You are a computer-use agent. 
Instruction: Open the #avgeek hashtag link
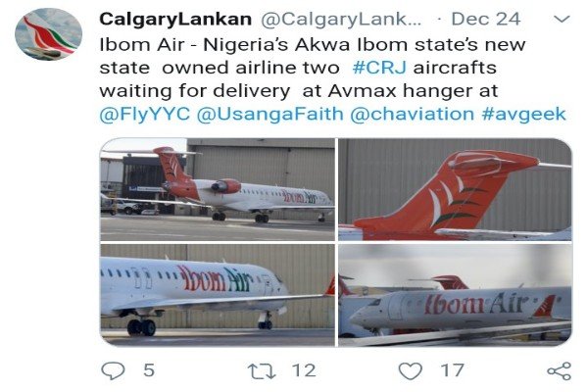point(524,114)
